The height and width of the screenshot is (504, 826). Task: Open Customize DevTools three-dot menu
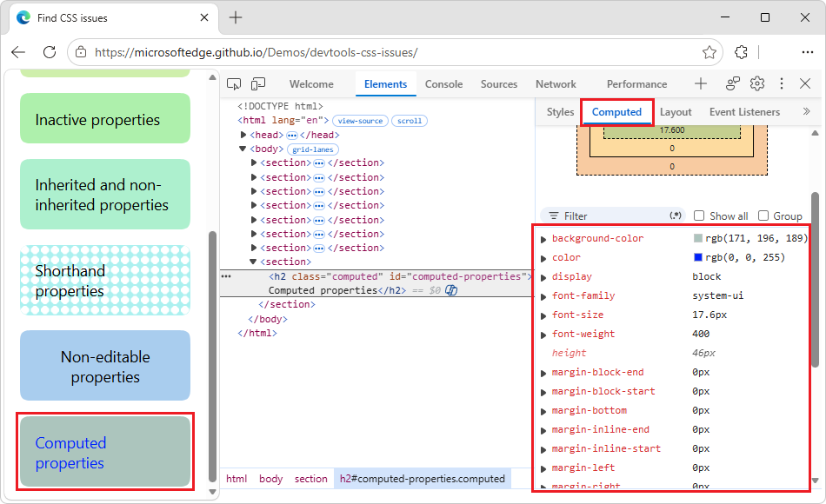(782, 83)
